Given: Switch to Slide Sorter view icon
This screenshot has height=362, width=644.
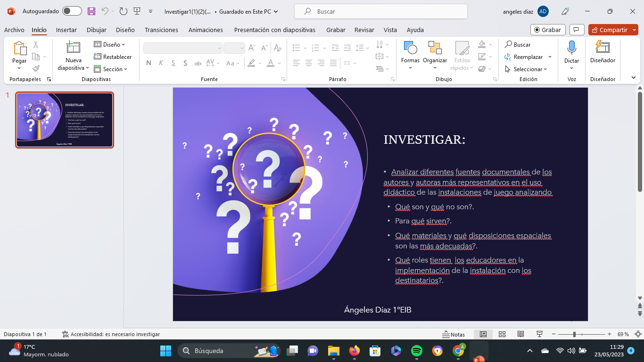Looking at the screenshot, I should pos(502,334).
